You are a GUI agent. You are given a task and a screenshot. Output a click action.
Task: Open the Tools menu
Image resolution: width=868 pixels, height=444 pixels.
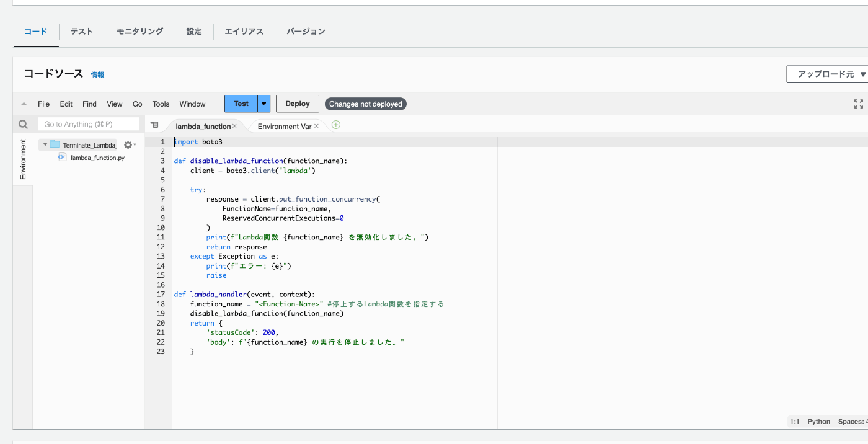(161, 104)
